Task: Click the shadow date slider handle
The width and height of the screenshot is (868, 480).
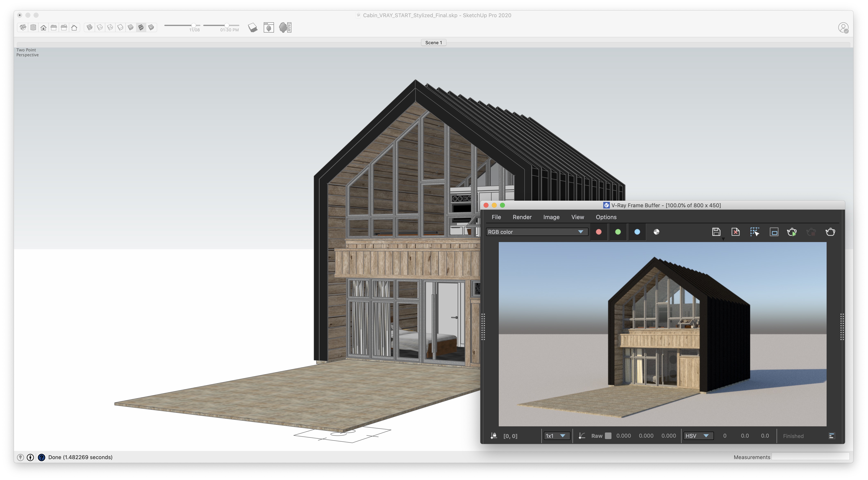Action: pyautogui.click(x=194, y=25)
